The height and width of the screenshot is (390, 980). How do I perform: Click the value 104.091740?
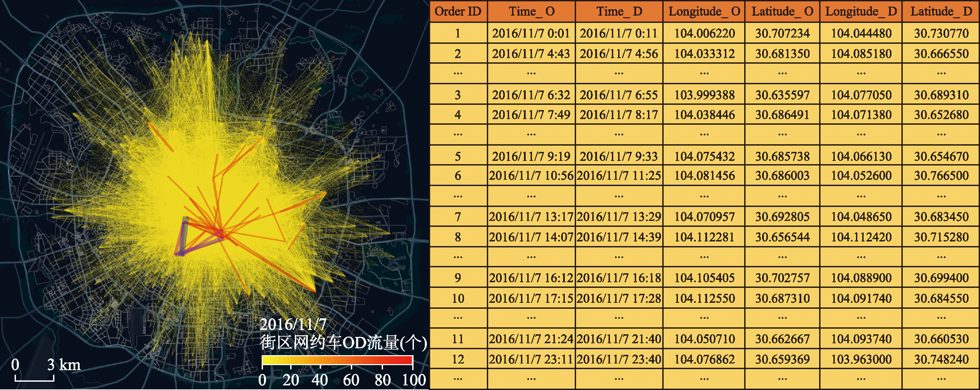[x=861, y=298]
